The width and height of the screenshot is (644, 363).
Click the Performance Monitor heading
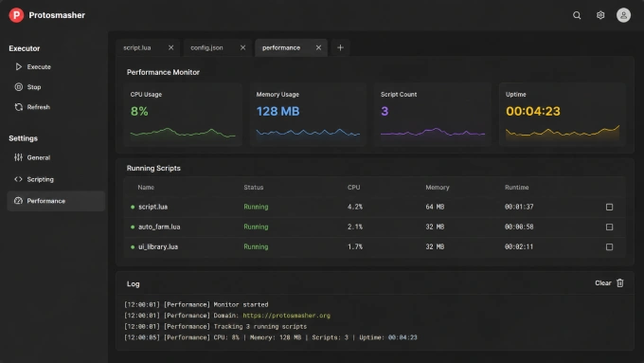163,72
